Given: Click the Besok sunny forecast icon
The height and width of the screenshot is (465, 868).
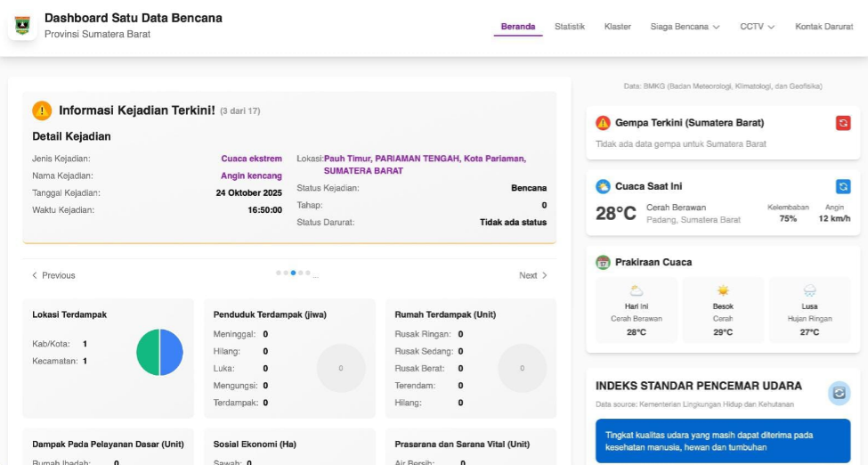Looking at the screenshot, I should pos(723,290).
